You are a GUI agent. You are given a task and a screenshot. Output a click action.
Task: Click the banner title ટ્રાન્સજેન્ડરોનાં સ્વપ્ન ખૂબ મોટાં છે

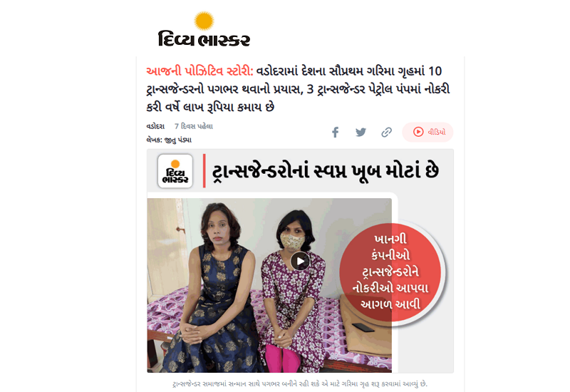point(326,171)
